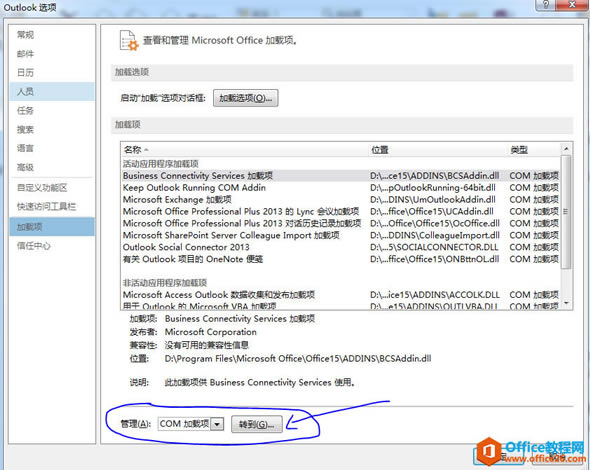The height and width of the screenshot is (470, 590).
Task: Open the 管理 COM 加载项 dropdown
Action: click(217, 424)
